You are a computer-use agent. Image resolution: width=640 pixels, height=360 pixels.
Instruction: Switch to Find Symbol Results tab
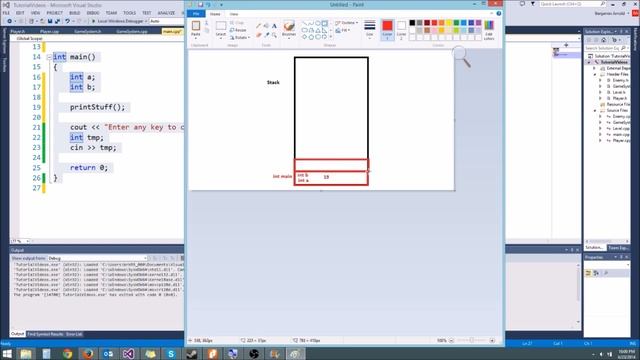point(44,334)
